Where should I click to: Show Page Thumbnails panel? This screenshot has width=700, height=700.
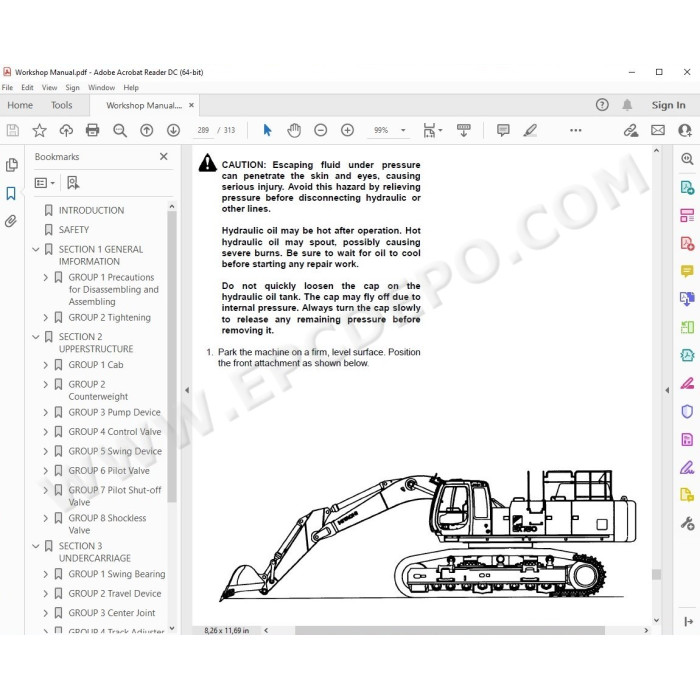(12, 165)
